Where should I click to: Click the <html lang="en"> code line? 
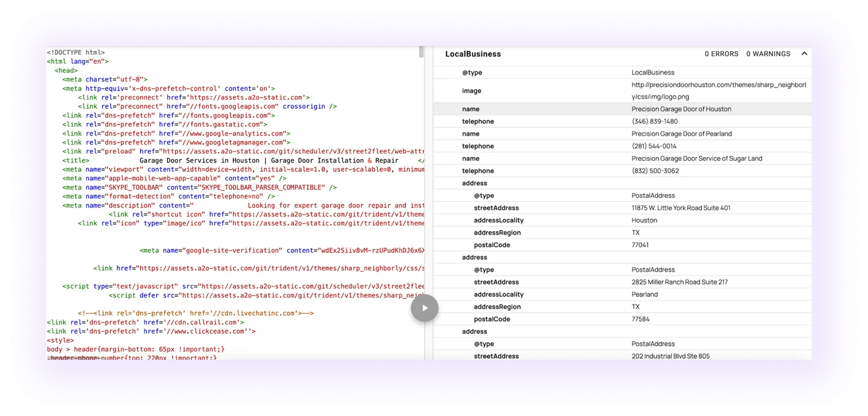point(78,61)
